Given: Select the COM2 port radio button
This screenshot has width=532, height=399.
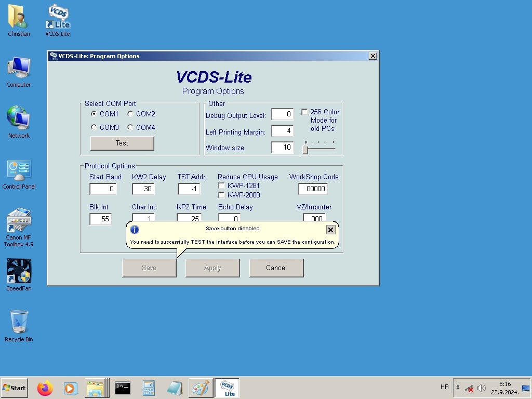Looking at the screenshot, I should (x=130, y=114).
